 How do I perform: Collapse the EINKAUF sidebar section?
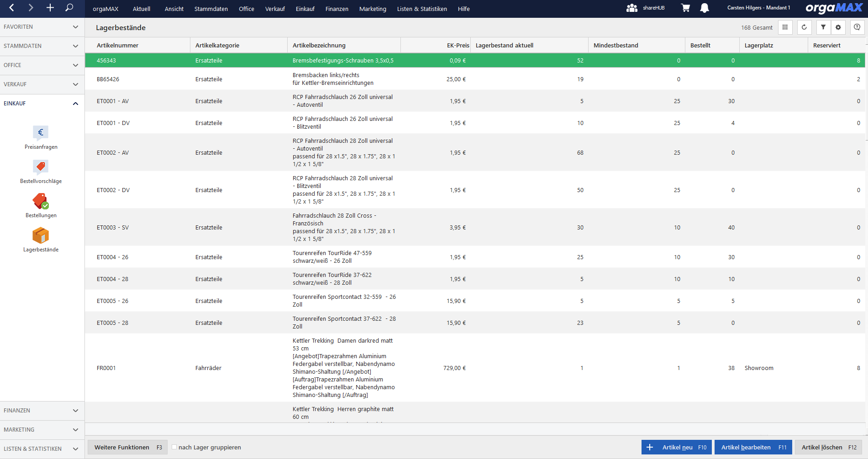click(42, 104)
